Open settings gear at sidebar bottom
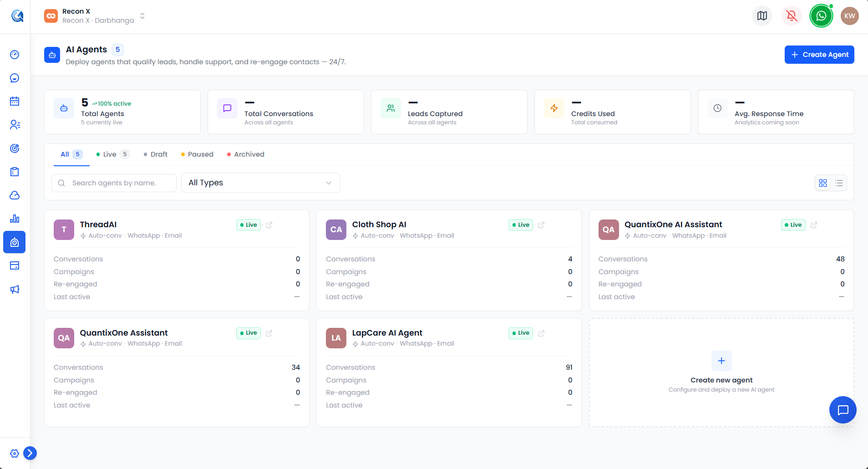Viewport: 868px width, 469px height. pos(15,454)
